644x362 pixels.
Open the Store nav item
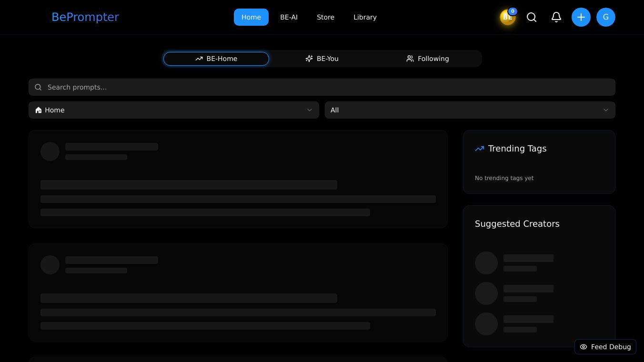click(x=325, y=17)
